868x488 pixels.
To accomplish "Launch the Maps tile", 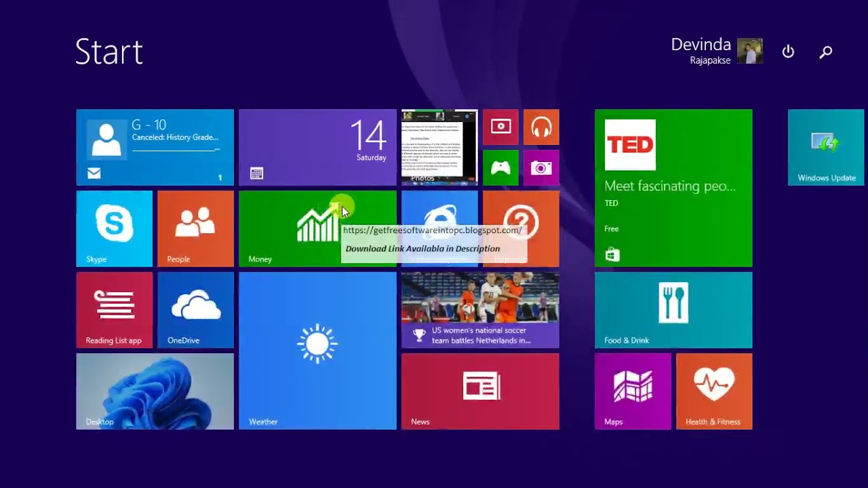I will pyautogui.click(x=633, y=391).
